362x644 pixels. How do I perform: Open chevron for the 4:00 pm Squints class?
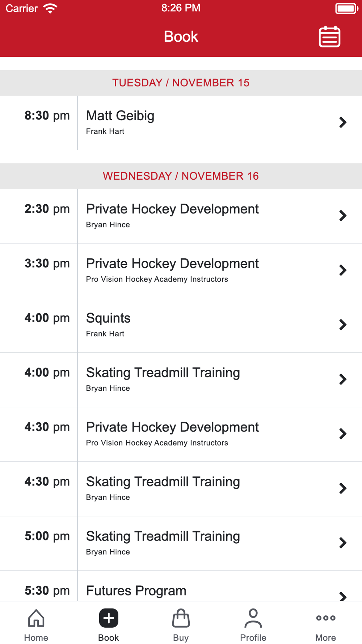pyautogui.click(x=343, y=325)
